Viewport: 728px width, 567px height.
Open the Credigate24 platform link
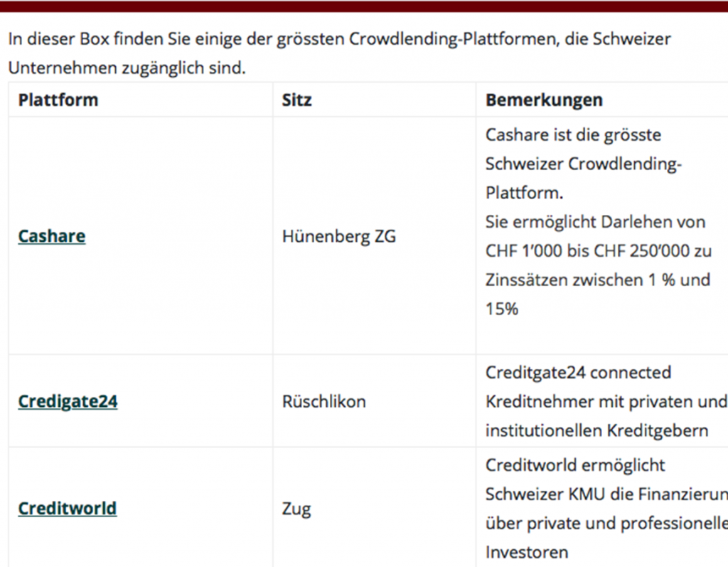(x=68, y=402)
